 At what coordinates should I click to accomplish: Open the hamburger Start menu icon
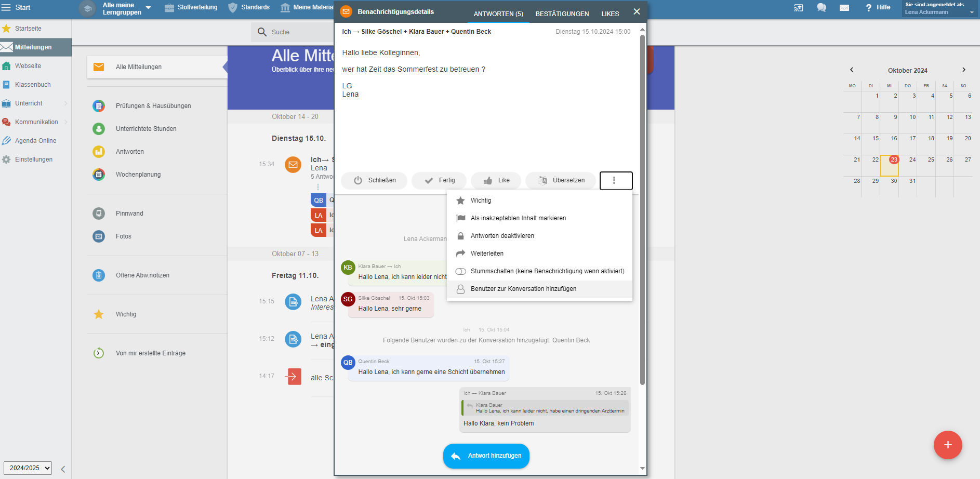pyautogui.click(x=6, y=7)
